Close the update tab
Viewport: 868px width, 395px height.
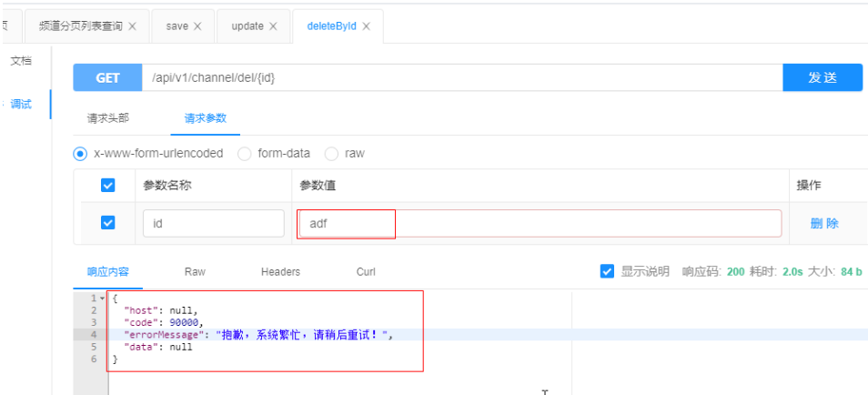point(273,26)
